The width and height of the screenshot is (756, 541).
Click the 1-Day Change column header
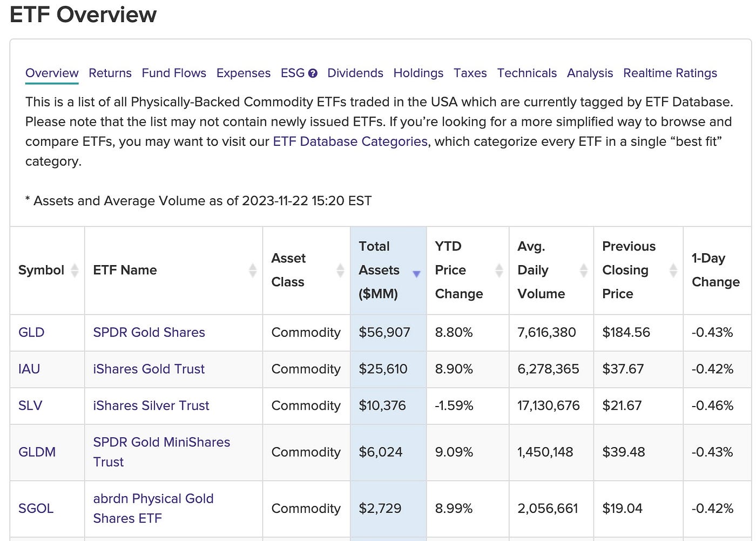click(x=715, y=270)
